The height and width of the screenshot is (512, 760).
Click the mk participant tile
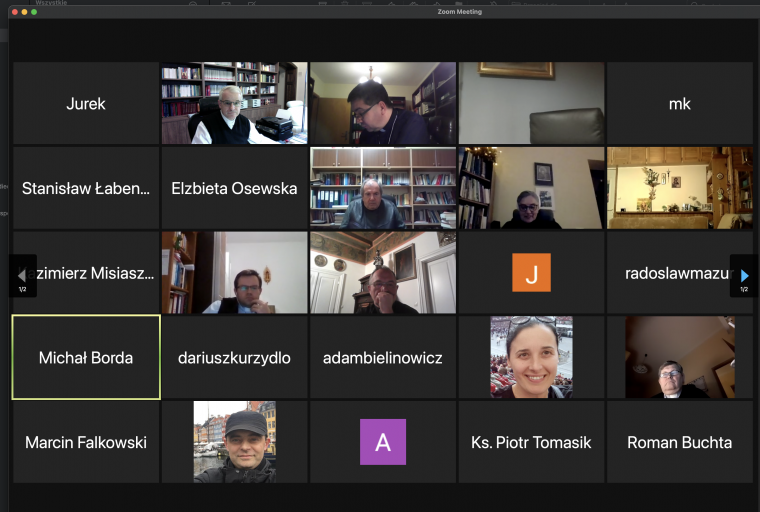pyautogui.click(x=680, y=103)
